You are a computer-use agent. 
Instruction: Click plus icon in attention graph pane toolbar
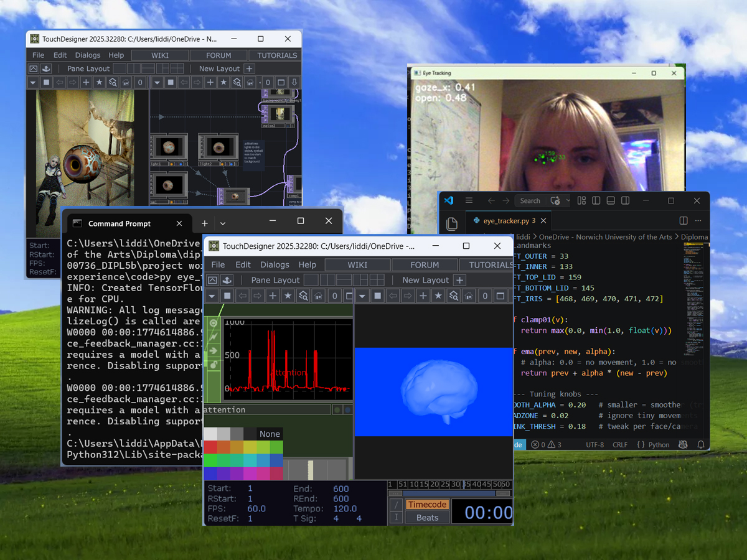(x=273, y=296)
